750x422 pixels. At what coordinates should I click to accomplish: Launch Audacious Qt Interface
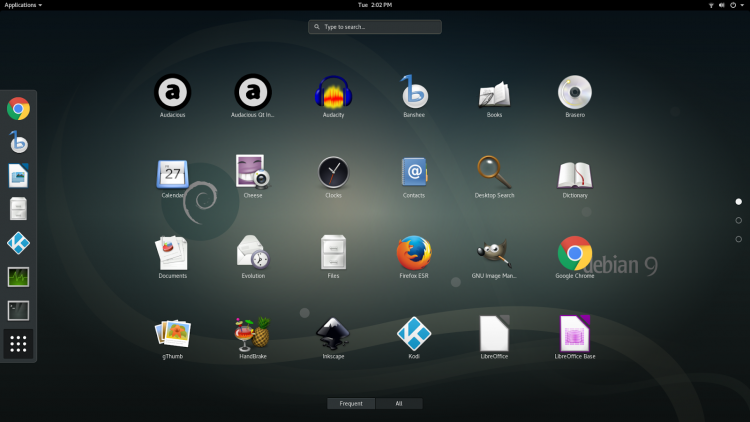coord(253,96)
